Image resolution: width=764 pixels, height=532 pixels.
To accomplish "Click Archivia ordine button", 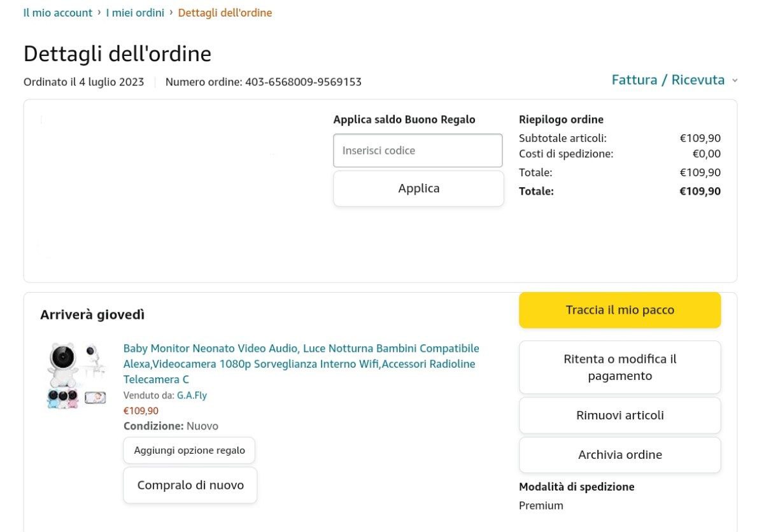I will click(619, 455).
